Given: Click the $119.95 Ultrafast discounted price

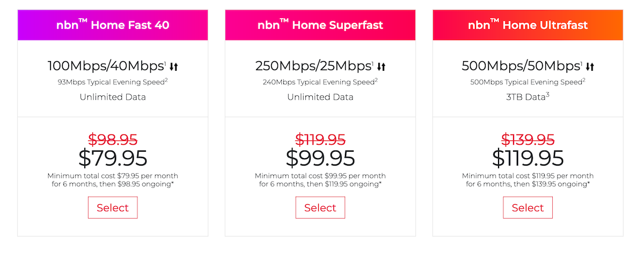Looking at the screenshot, I should pos(528,158).
